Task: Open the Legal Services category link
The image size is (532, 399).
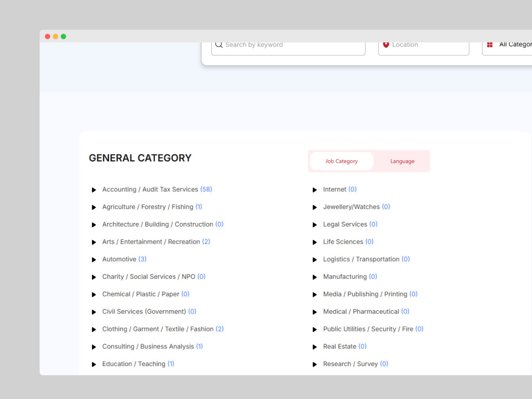Action: (350, 225)
